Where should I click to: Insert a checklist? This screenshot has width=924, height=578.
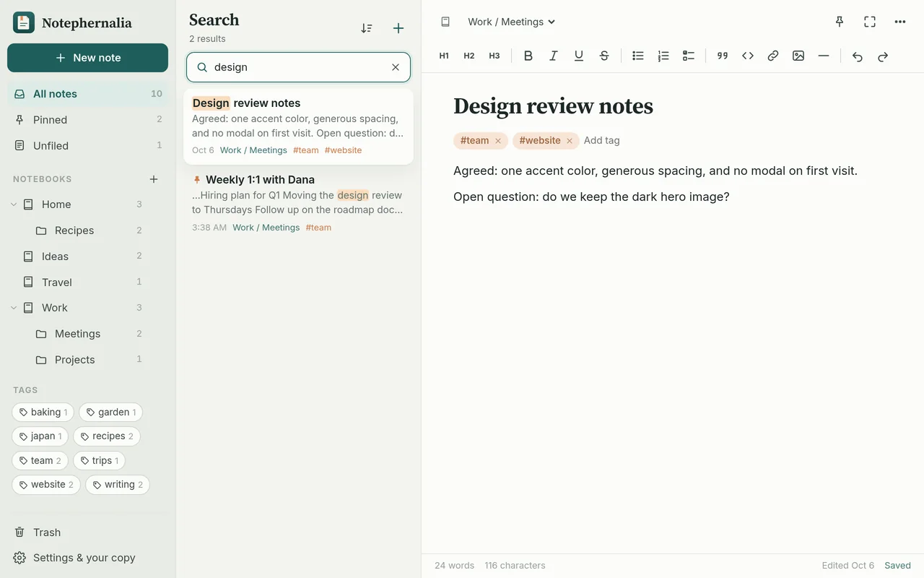click(689, 56)
